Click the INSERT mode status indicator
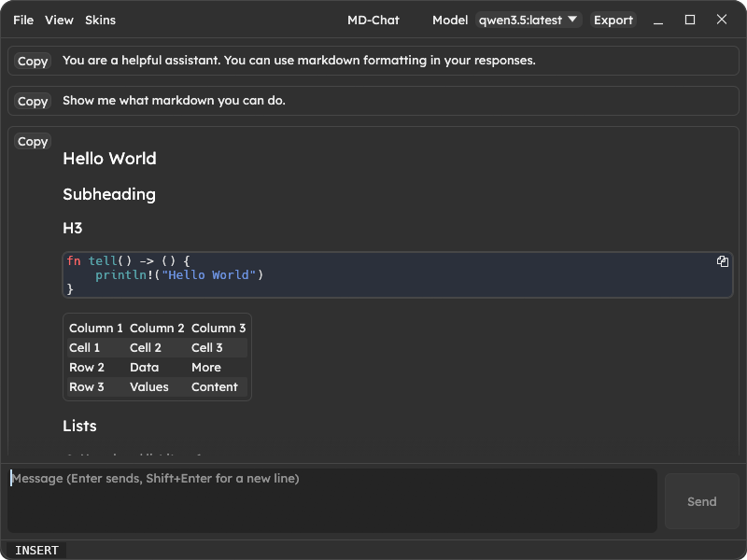Screen dimensions: 747x560 (36, 551)
